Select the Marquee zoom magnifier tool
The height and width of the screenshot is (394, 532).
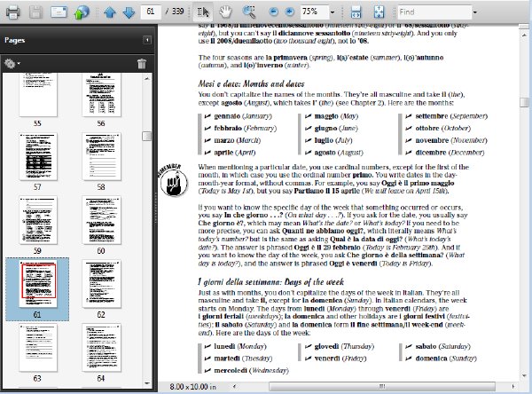coord(248,12)
